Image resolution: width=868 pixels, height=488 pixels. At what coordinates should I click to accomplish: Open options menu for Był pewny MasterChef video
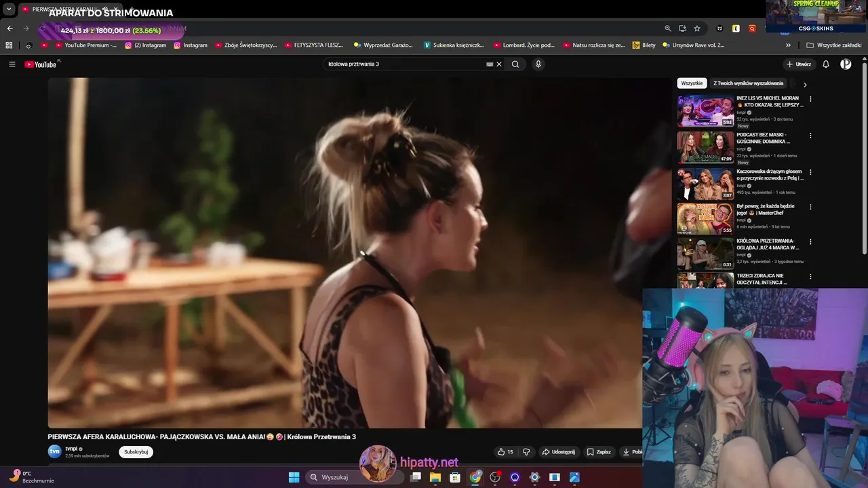[x=810, y=207]
